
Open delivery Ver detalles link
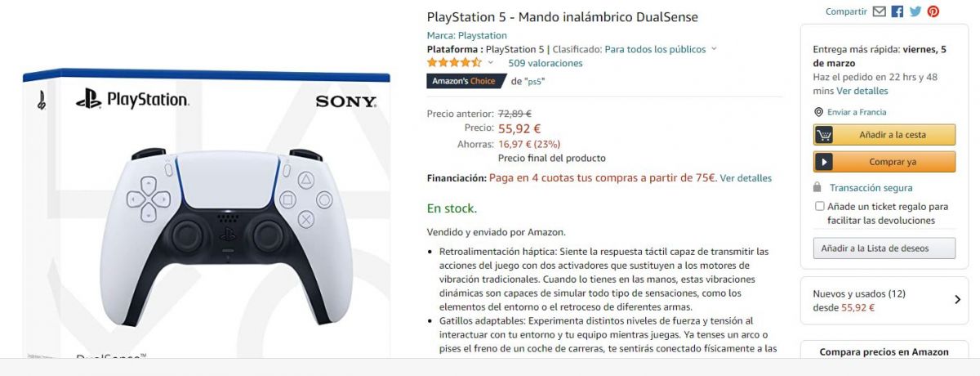pyautogui.click(x=862, y=91)
